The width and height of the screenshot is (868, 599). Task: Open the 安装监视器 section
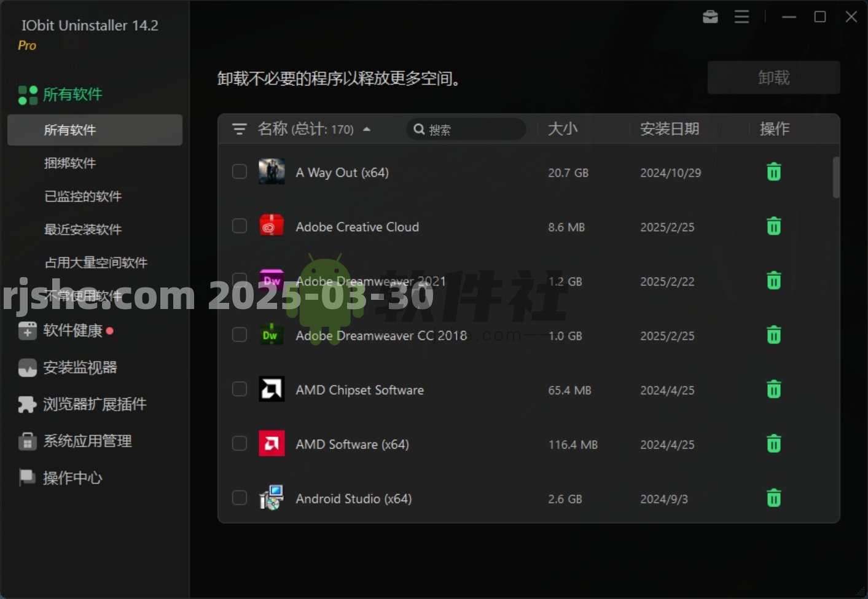click(x=80, y=368)
